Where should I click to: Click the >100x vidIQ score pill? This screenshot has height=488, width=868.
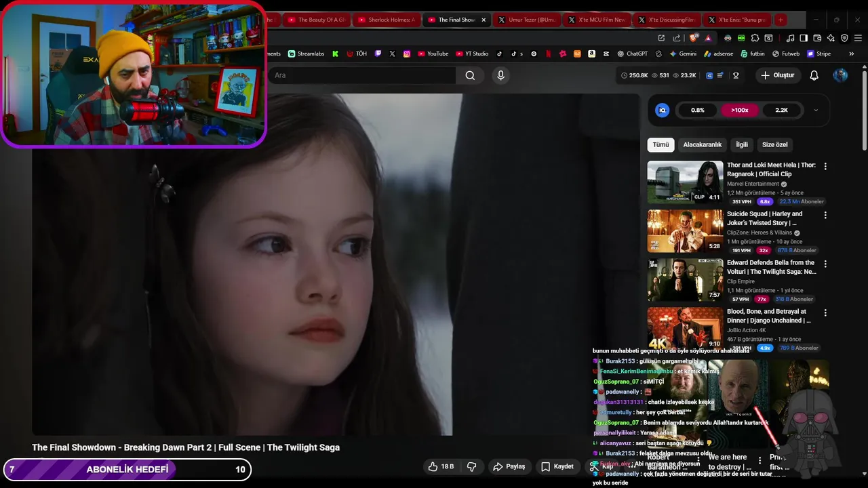739,110
